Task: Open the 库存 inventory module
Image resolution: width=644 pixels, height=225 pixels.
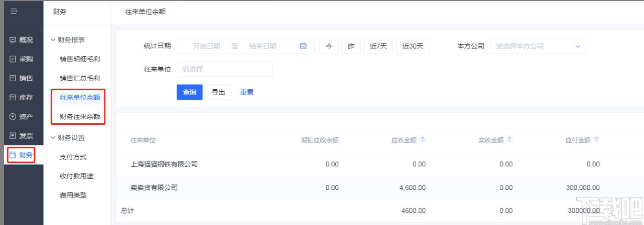Action: tap(22, 98)
